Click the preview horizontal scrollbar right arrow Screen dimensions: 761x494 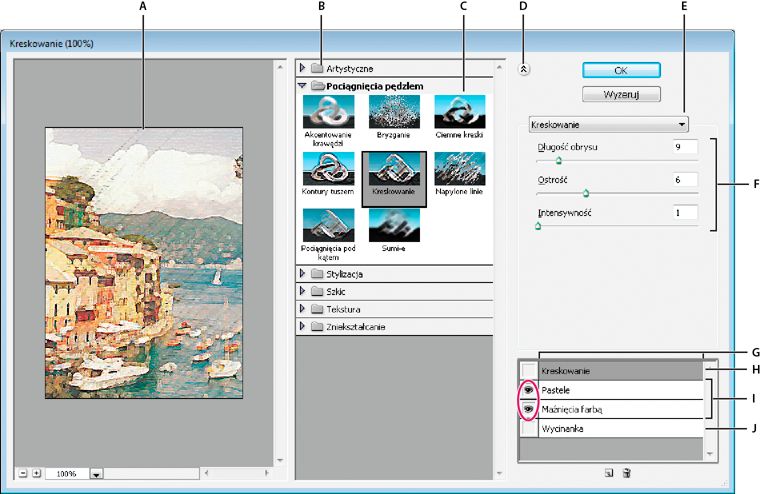point(266,473)
